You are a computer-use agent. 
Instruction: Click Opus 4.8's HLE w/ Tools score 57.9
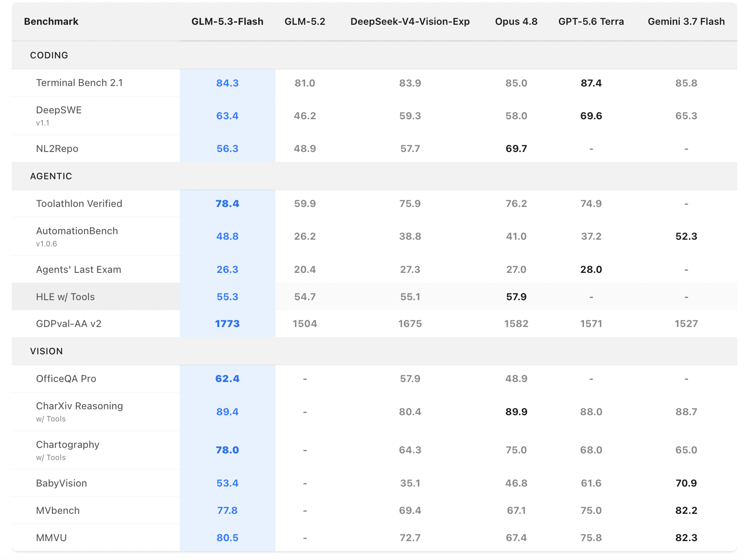pos(516,297)
